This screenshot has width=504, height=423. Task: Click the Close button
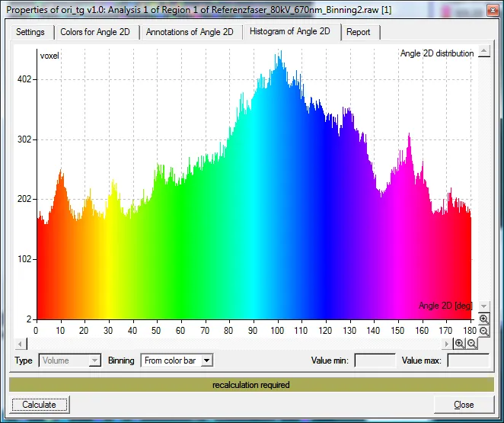(464, 405)
